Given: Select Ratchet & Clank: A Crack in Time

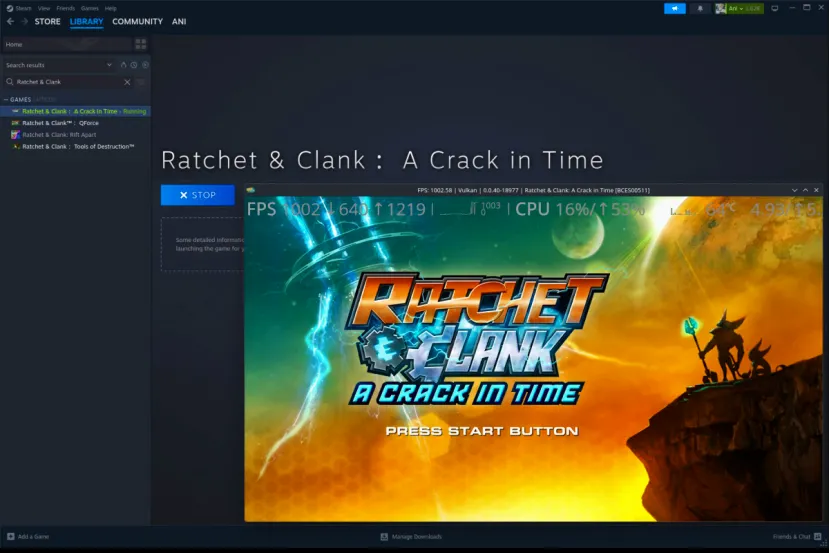Looking at the screenshot, I should 75,111.
